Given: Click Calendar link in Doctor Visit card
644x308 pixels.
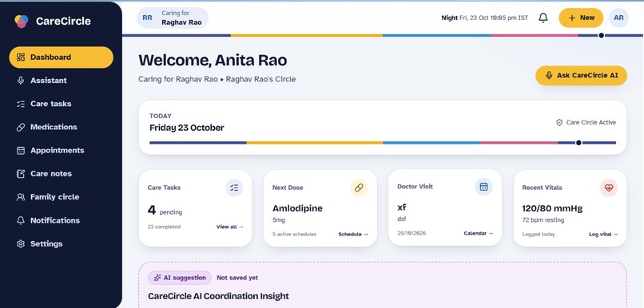Looking at the screenshot, I should pos(479,233).
